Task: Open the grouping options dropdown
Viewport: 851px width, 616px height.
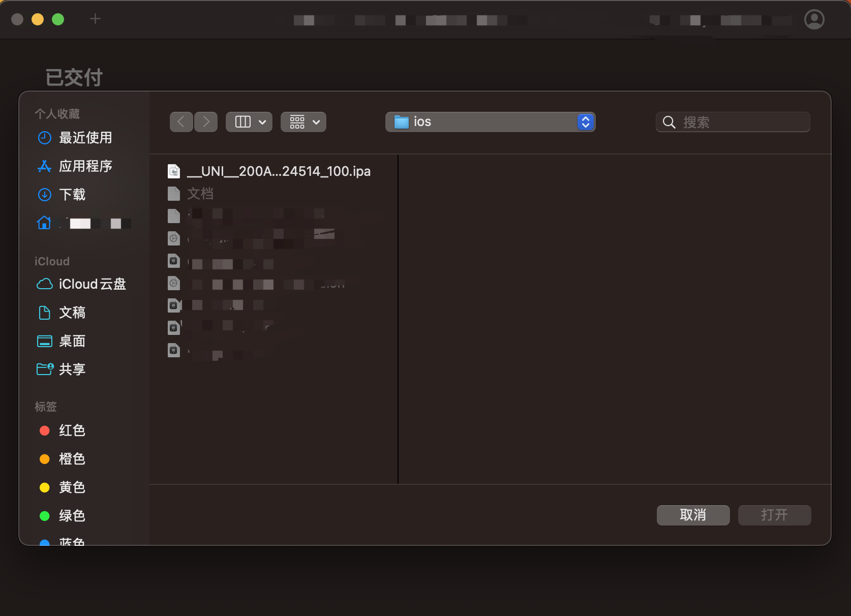Action: 303,121
